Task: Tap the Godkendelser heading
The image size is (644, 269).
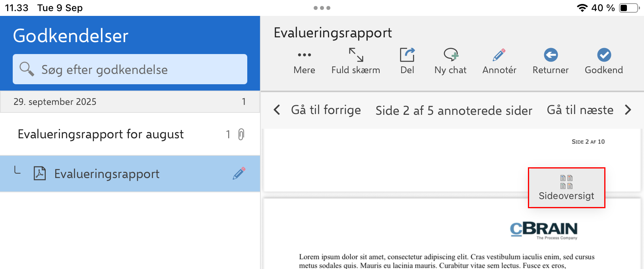Action: (x=71, y=36)
